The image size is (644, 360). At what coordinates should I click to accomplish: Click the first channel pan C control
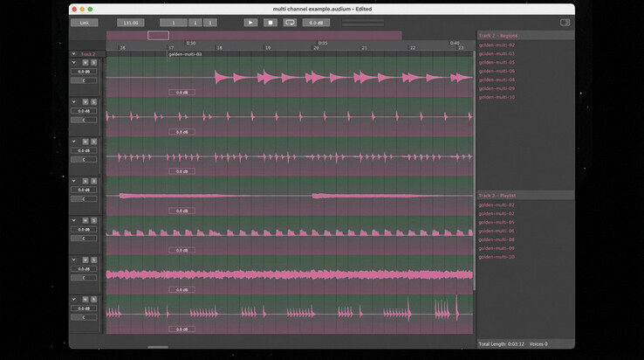pos(84,80)
